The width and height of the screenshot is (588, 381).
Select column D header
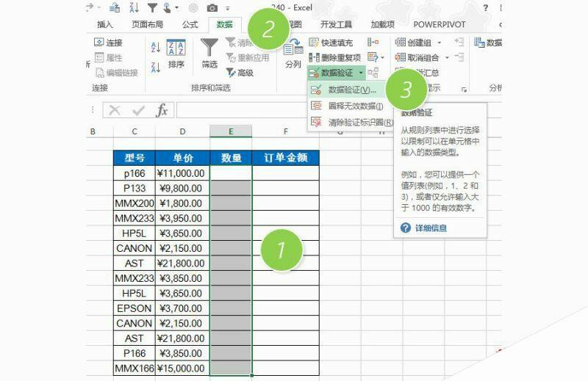click(x=182, y=131)
